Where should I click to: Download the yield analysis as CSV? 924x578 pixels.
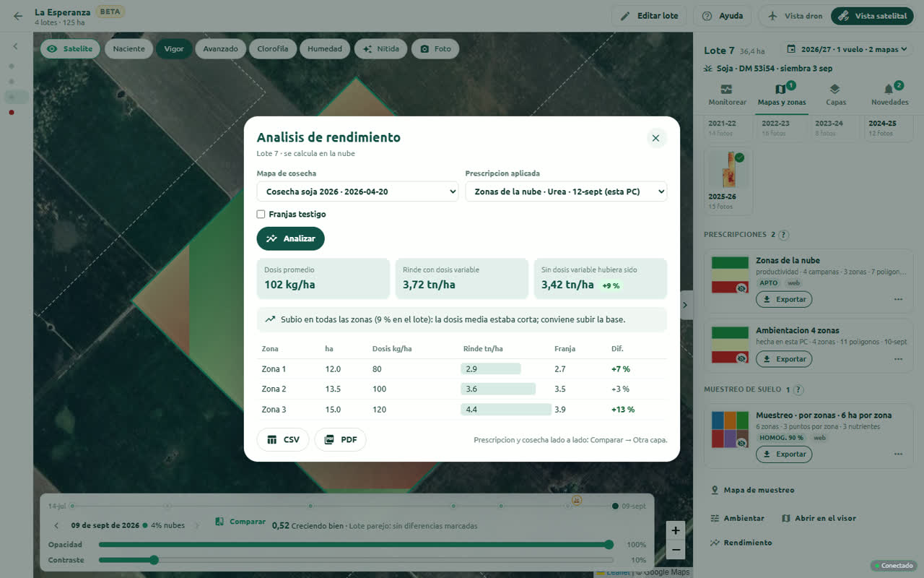283,439
